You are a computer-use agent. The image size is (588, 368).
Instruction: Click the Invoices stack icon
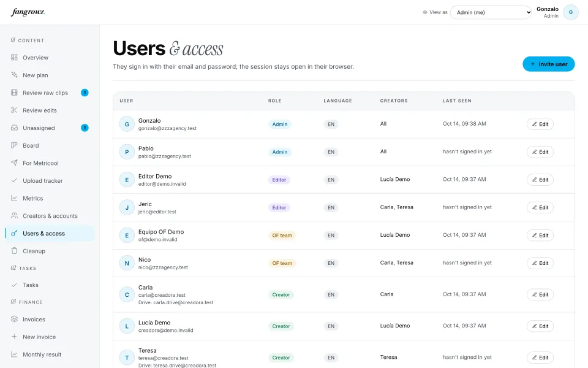click(14, 319)
